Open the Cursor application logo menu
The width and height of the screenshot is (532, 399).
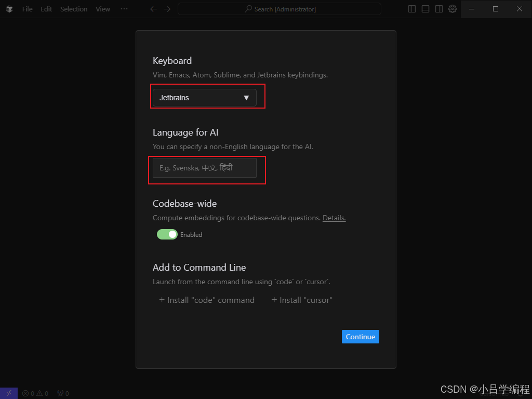(9, 9)
